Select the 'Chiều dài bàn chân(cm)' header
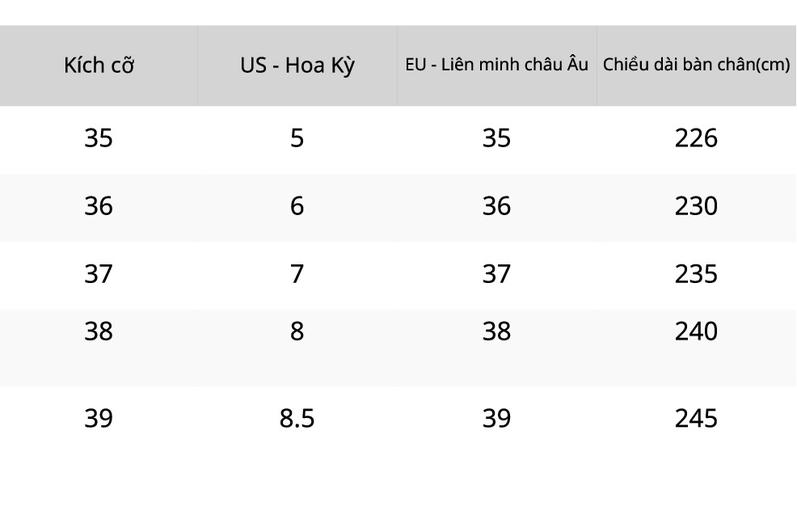The width and height of the screenshot is (797, 528). (x=696, y=65)
